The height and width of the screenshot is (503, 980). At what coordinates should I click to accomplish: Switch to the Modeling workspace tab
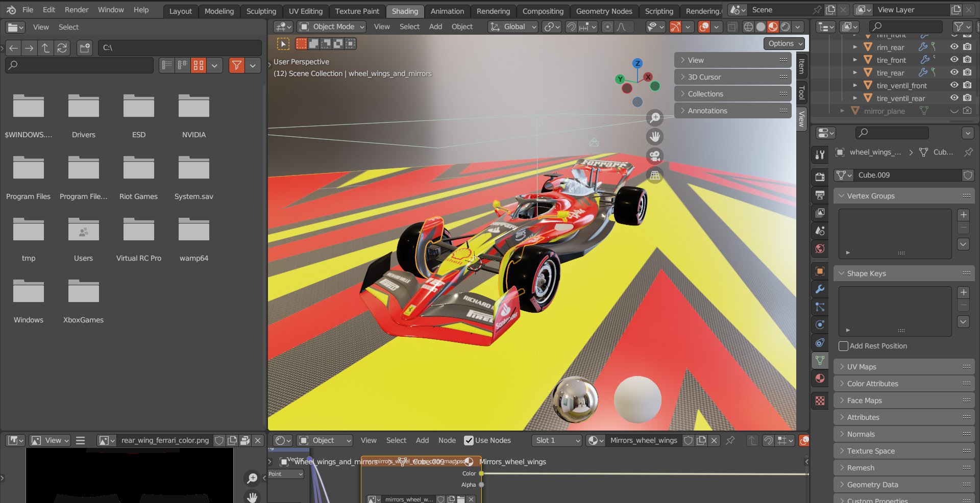click(x=219, y=11)
